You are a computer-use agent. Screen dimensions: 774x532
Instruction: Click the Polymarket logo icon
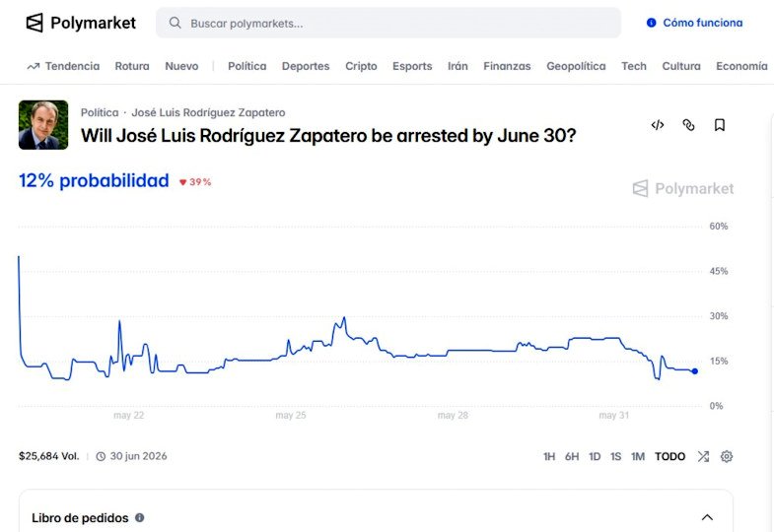[x=35, y=23]
